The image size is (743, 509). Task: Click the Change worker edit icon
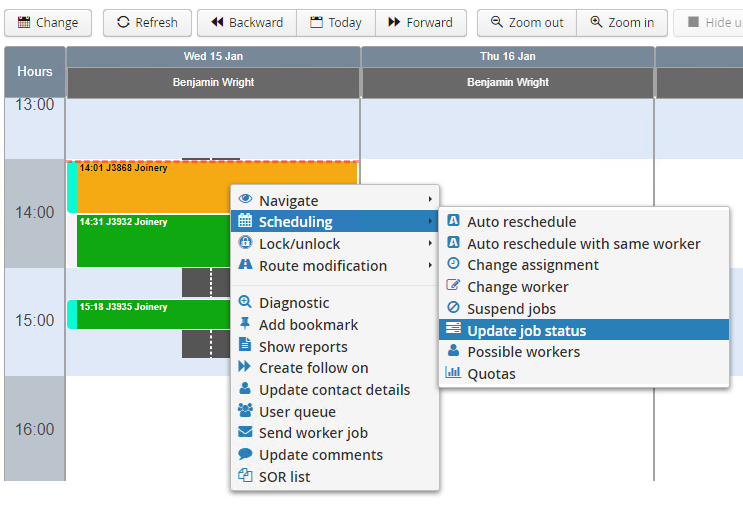453,286
